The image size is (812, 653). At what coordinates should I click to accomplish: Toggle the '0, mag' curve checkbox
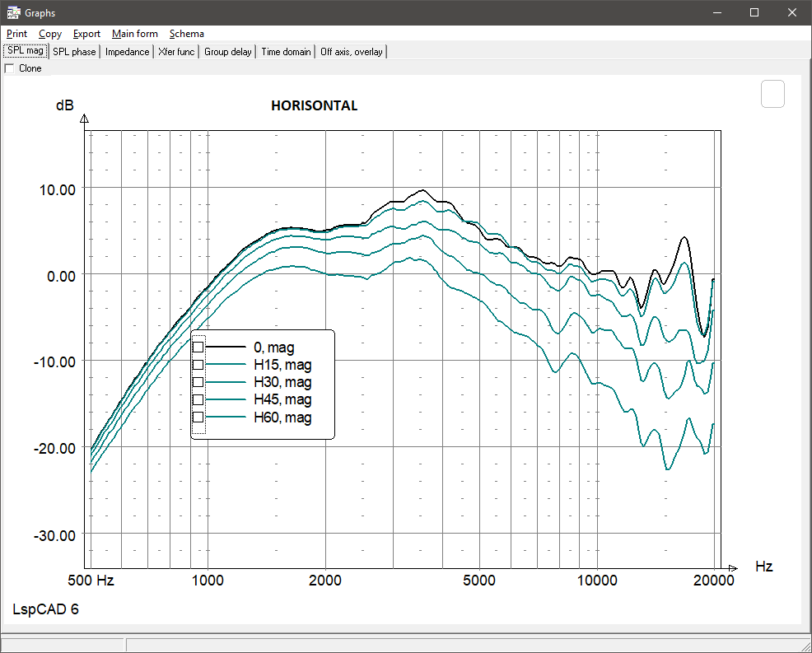198,347
